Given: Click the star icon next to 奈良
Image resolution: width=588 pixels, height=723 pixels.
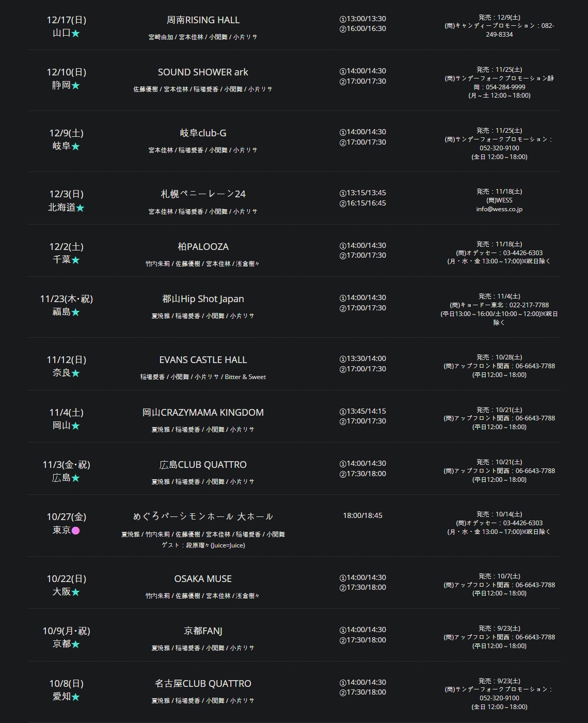Looking at the screenshot, I should (75, 373).
